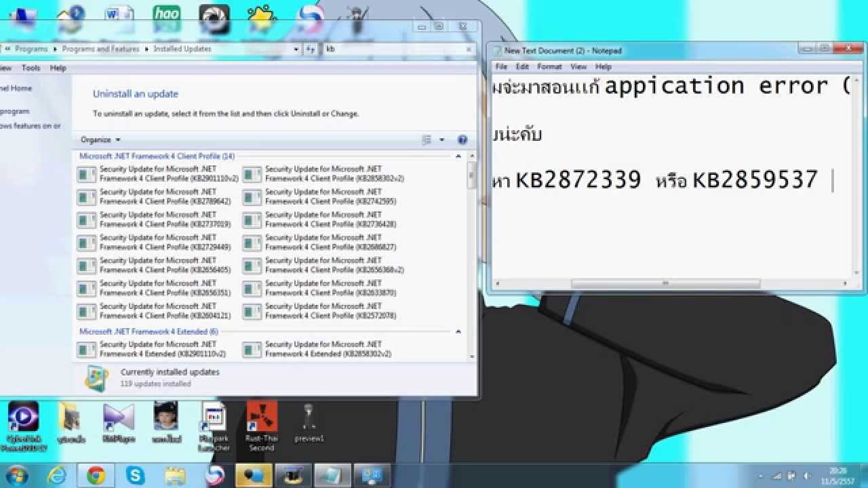Switch to Notepad via its taskbar button

pyautogui.click(x=332, y=476)
